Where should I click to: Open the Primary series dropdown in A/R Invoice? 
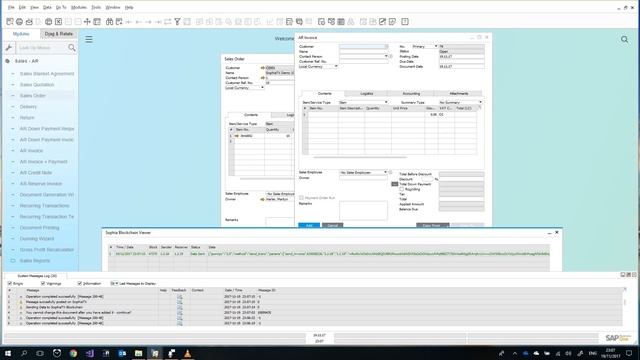(436, 47)
